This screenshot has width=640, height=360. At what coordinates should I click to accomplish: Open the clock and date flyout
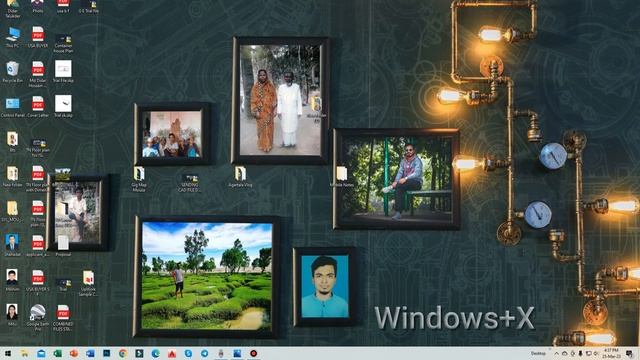click(x=611, y=353)
